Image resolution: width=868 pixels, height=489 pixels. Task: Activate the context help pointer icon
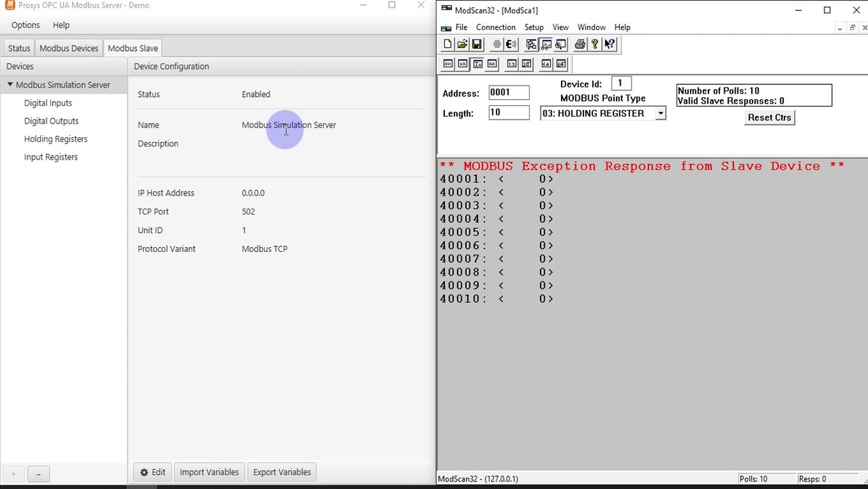[x=610, y=44]
